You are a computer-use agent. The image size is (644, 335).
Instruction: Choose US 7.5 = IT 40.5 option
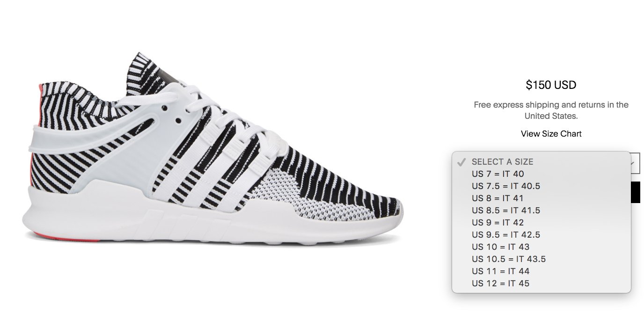(x=541, y=186)
